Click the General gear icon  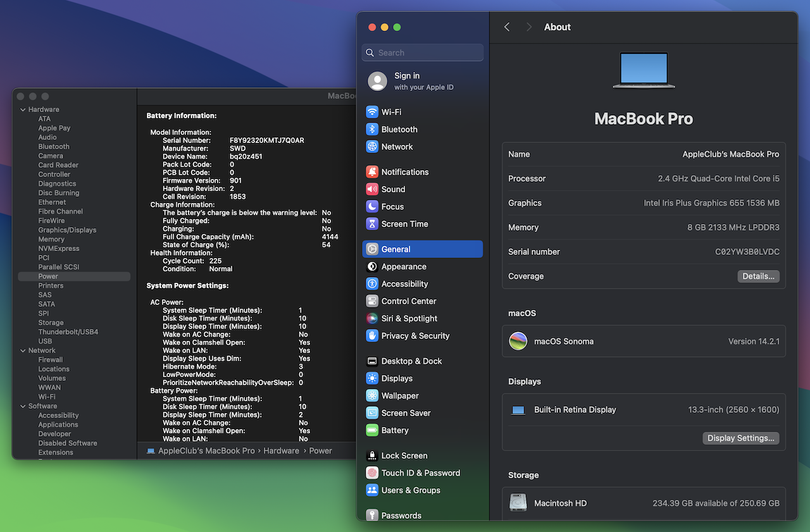372,249
